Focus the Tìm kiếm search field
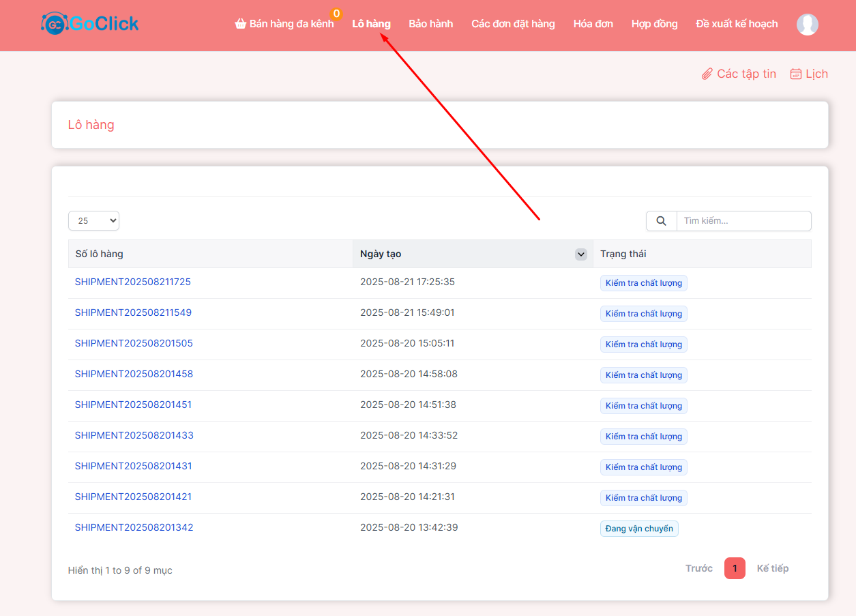This screenshot has height=616, width=856. coord(743,221)
